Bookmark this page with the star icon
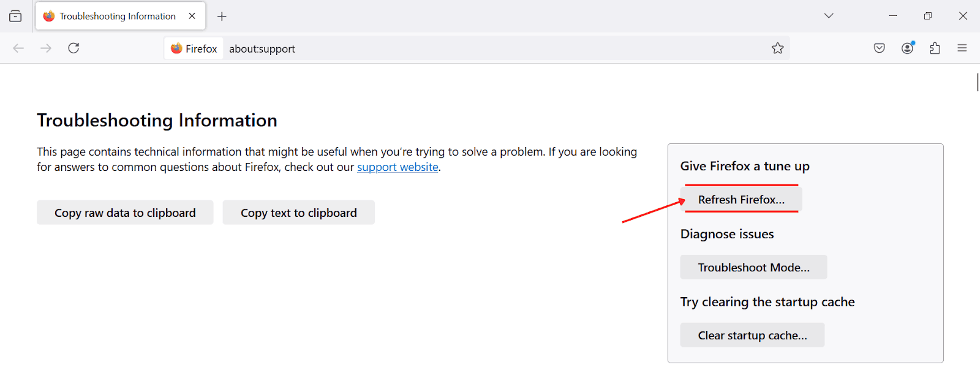The height and width of the screenshot is (389, 980). [x=778, y=48]
